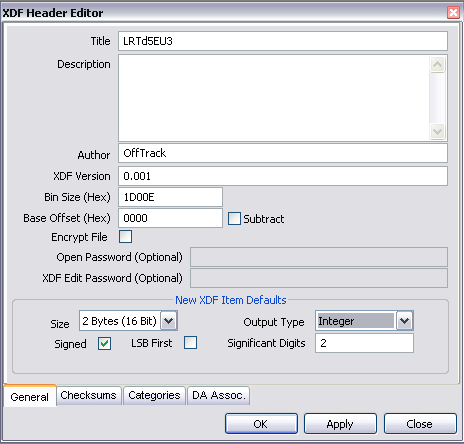Viewport: 464px width, 444px height.
Task: Confirm with the OK button
Action: pyautogui.click(x=261, y=424)
